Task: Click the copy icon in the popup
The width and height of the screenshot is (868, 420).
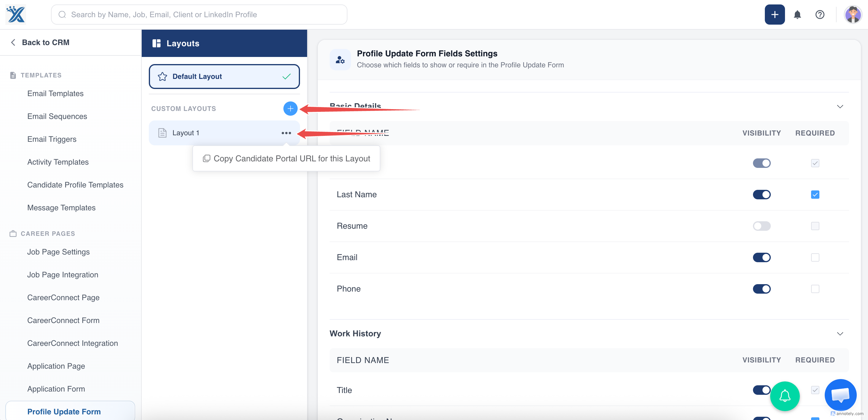Action: click(x=206, y=158)
